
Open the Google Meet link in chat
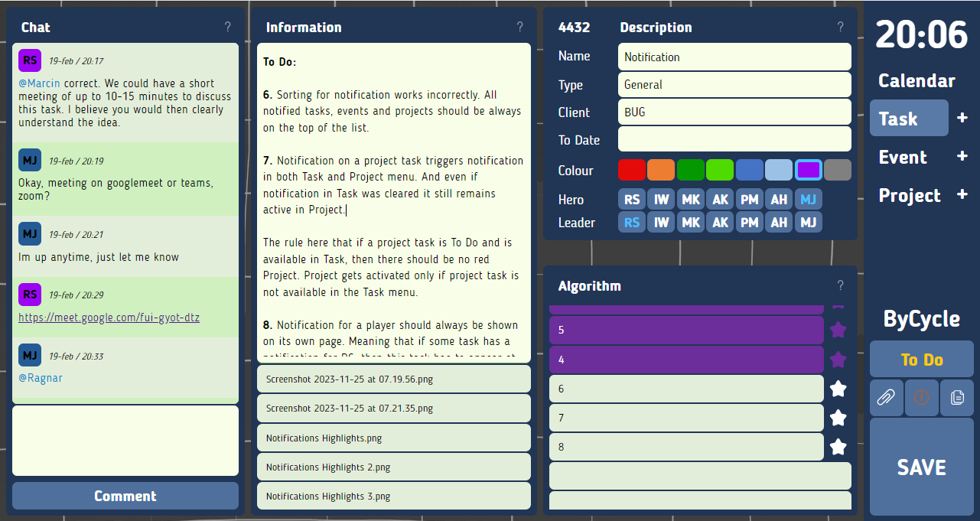[109, 317]
